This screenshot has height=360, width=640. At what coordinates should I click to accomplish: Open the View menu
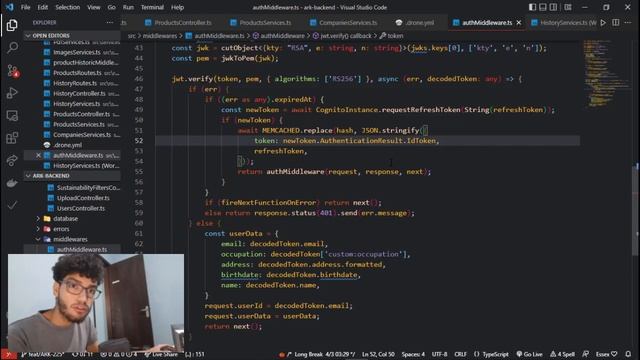(94, 7)
